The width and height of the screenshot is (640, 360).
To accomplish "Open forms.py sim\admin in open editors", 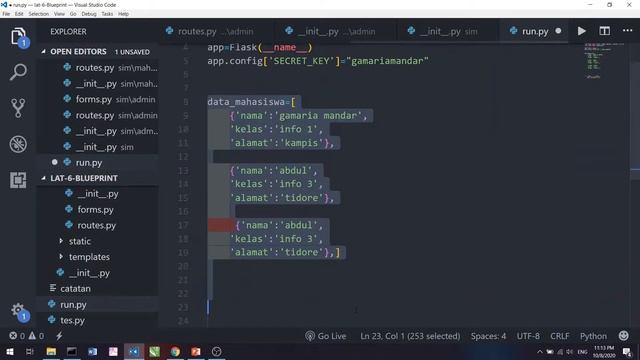I will coord(98,99).
